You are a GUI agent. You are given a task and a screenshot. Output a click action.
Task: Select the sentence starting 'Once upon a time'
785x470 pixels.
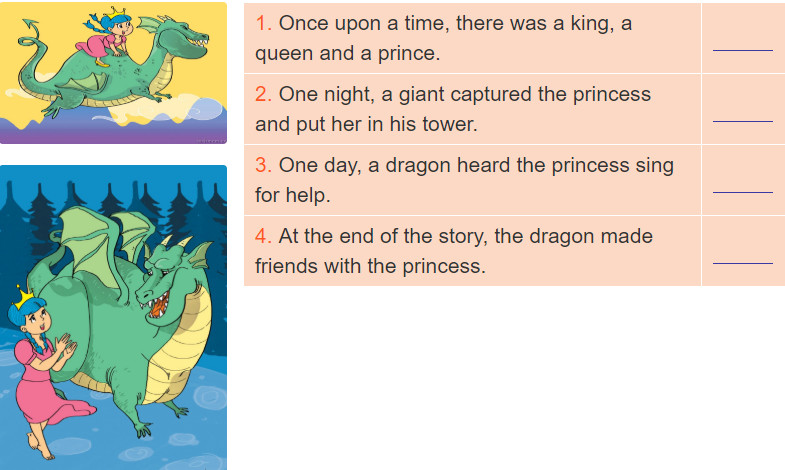coord(444,38)
